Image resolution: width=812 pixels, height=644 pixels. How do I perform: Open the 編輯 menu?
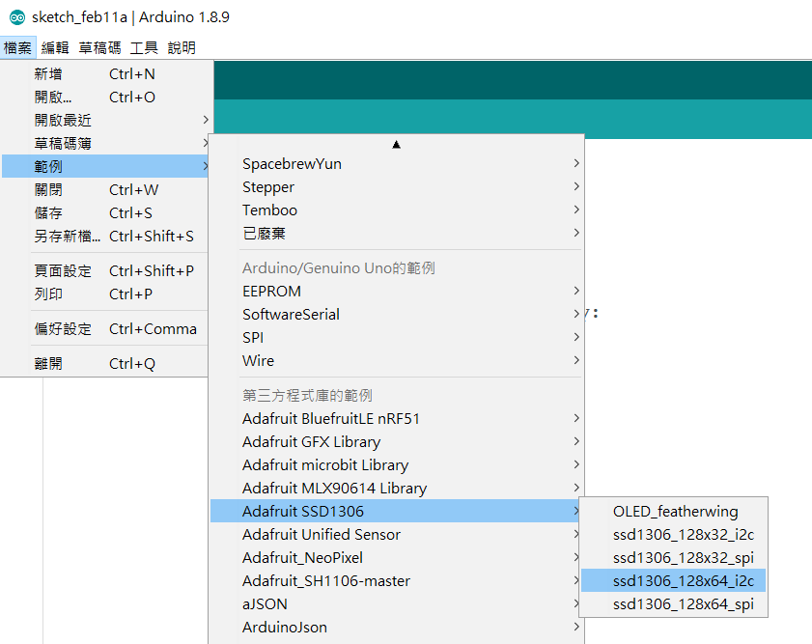[55, 48]
